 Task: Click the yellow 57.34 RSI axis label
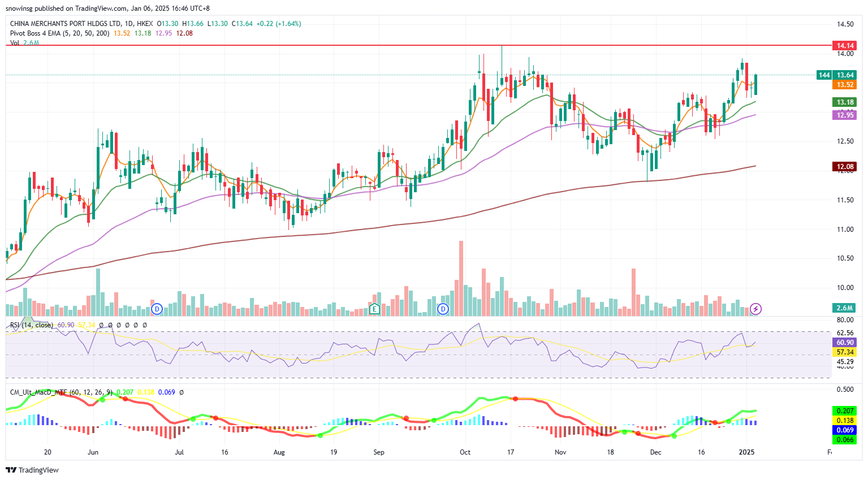click(x=845, y=352)
